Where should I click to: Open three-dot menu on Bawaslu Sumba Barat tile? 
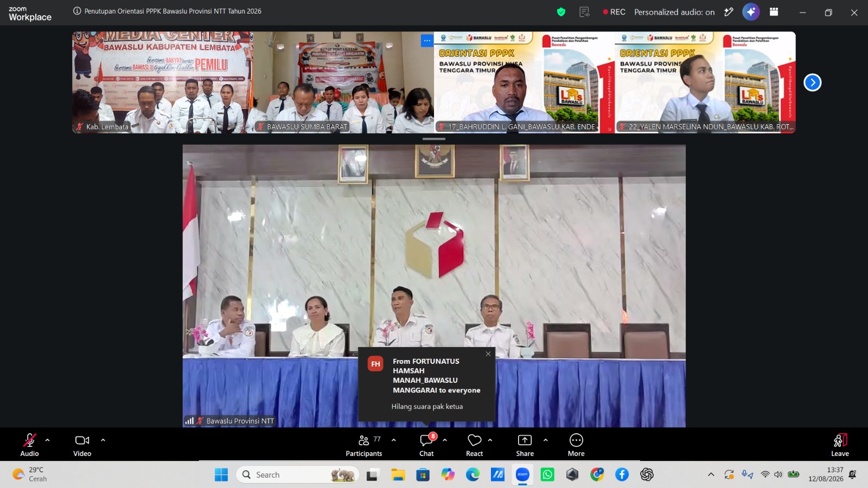pos(427,40)
